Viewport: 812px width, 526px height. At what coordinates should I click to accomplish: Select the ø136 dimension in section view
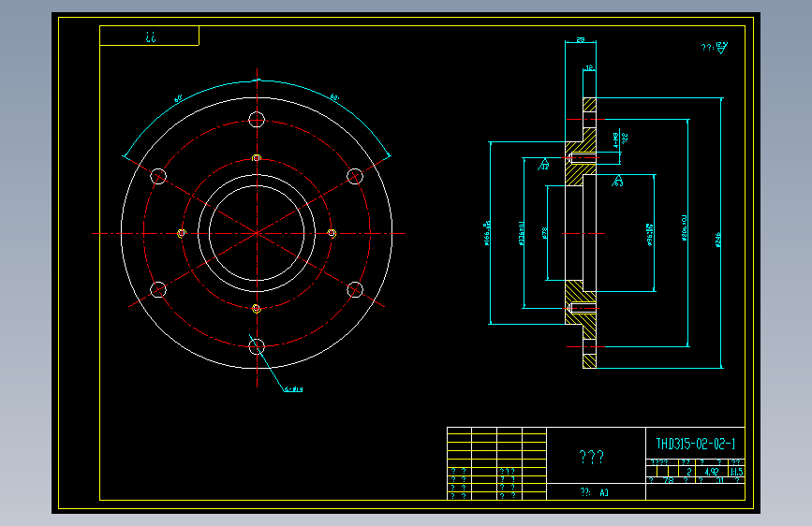tap(521, 233)
